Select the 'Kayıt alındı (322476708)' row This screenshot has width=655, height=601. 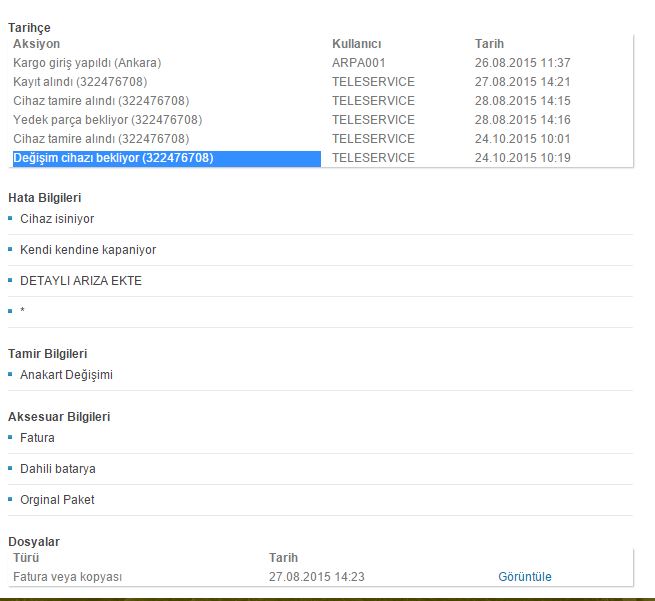coord(81,82)
